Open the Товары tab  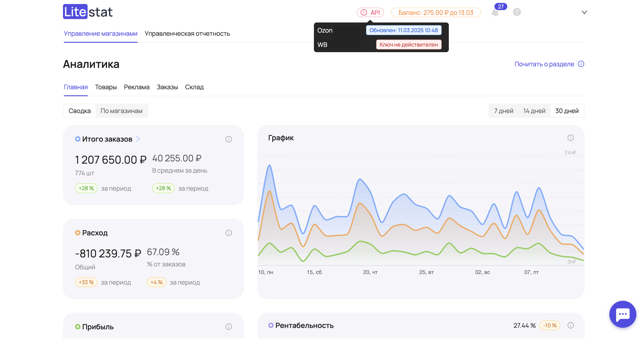coord(106,87)
